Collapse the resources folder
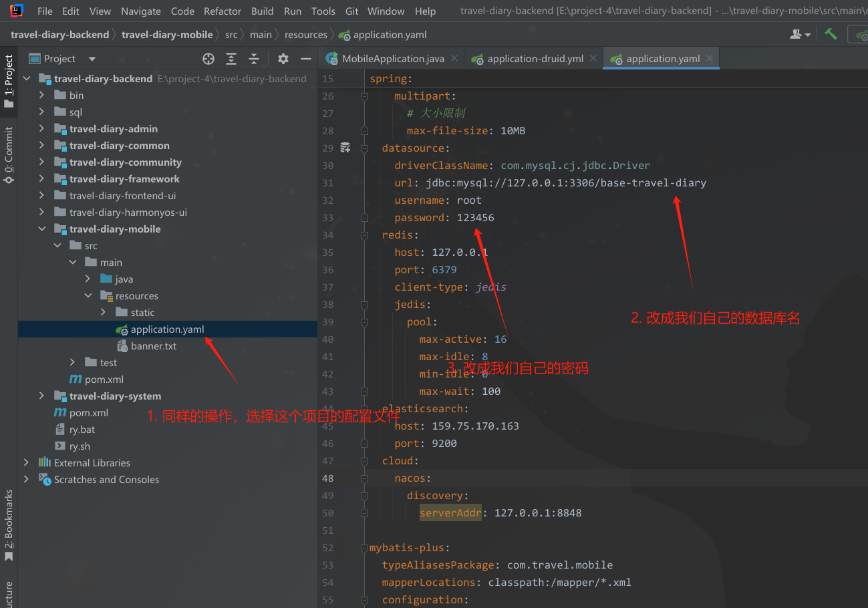Image resolution: width=868 pixels, height=608 pixels. coord(88,296)
